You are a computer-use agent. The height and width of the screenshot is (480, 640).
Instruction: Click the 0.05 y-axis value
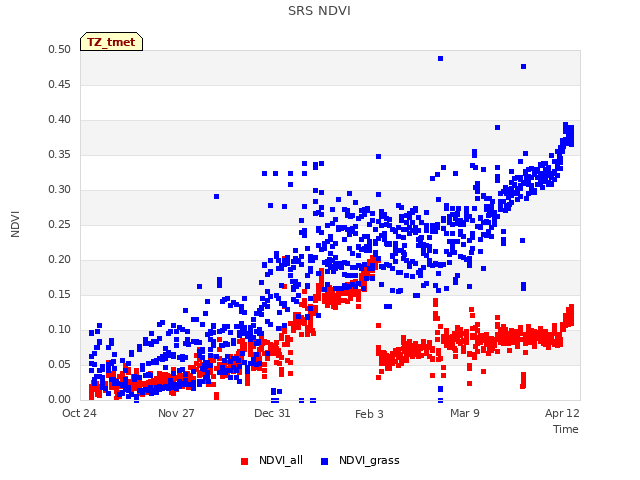(x=59, y=364)
